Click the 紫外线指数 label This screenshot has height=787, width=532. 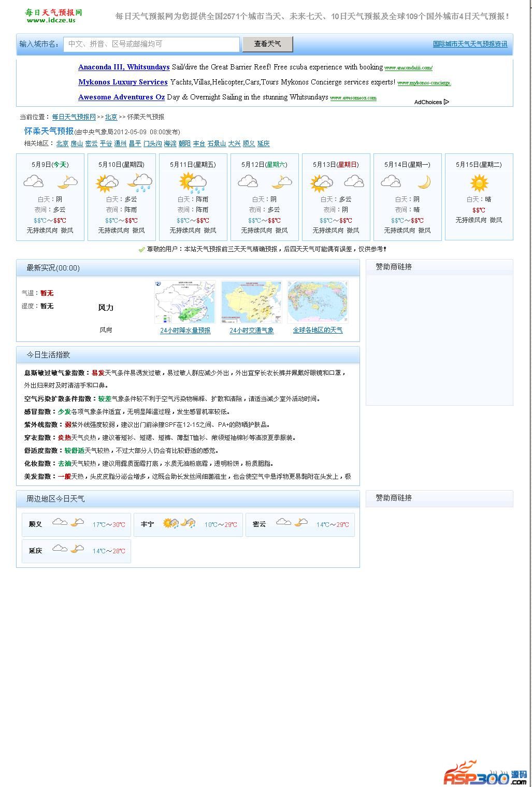pos(44,425)
